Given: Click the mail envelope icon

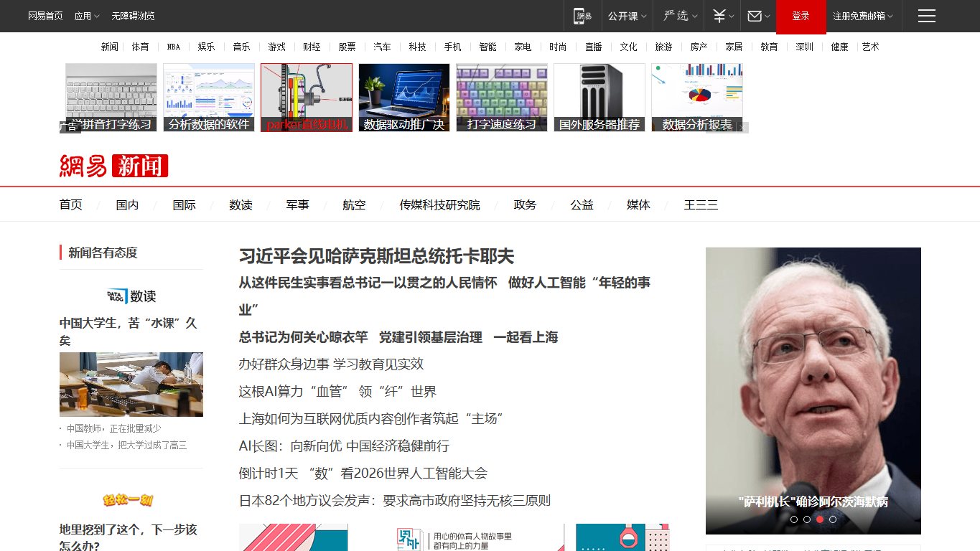Looking at the screenshot, I should [x=754, y=16].
